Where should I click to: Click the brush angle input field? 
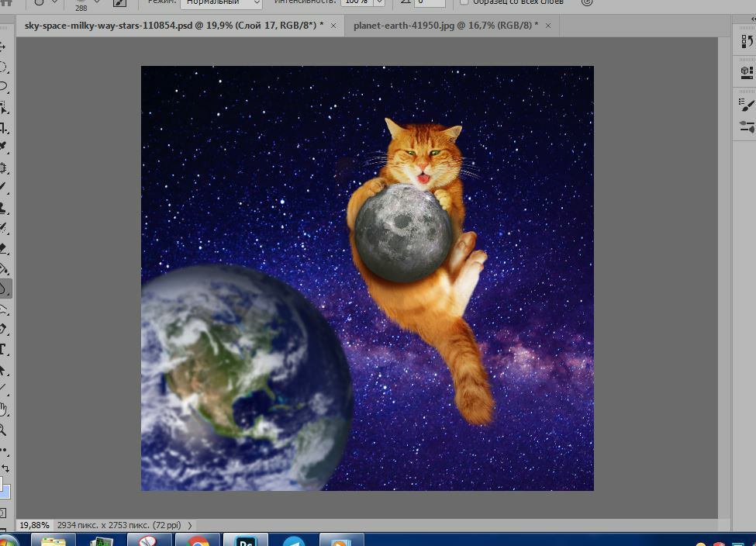(430, 2)
